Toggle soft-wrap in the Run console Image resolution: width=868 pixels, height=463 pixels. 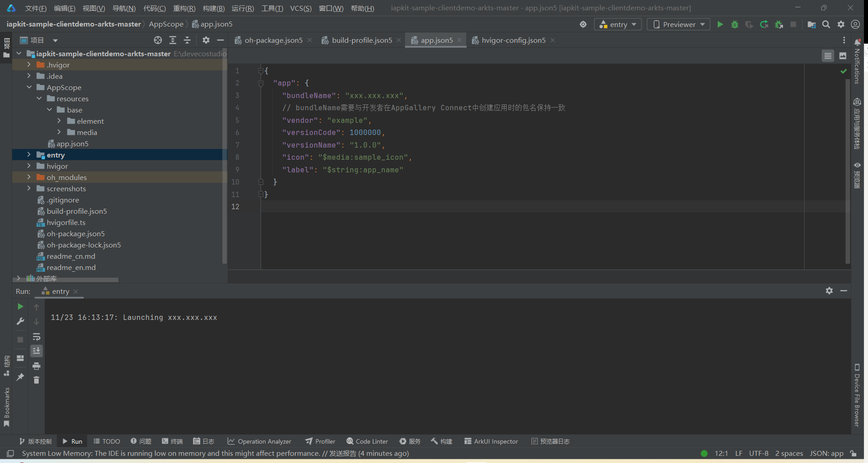[x=36, y=337]
